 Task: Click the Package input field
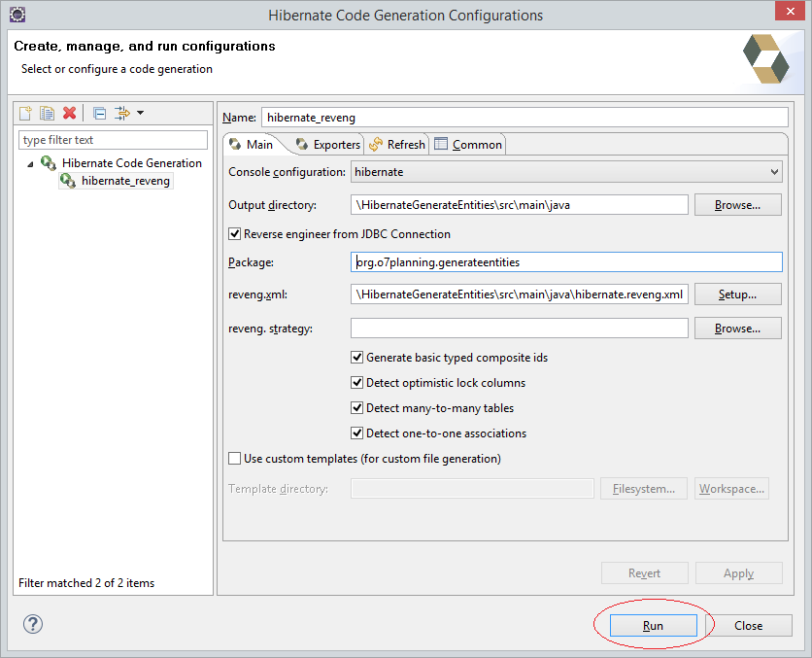[566, 262]
